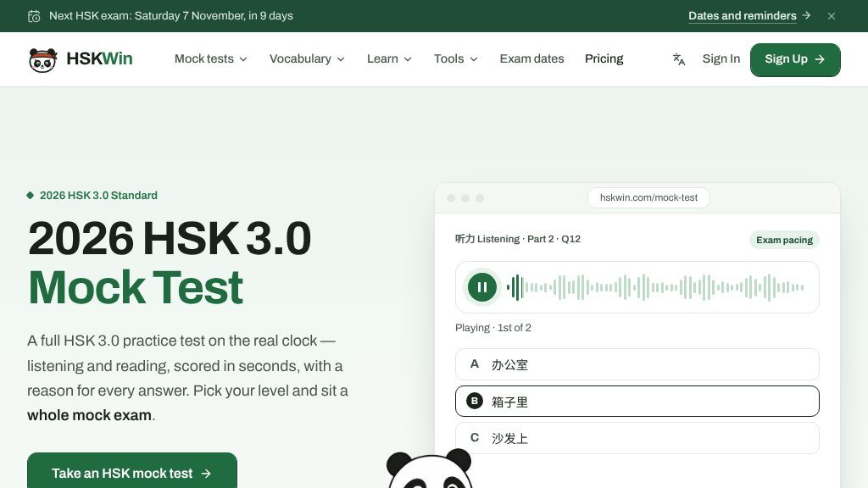Open the Pricing page

604,58
